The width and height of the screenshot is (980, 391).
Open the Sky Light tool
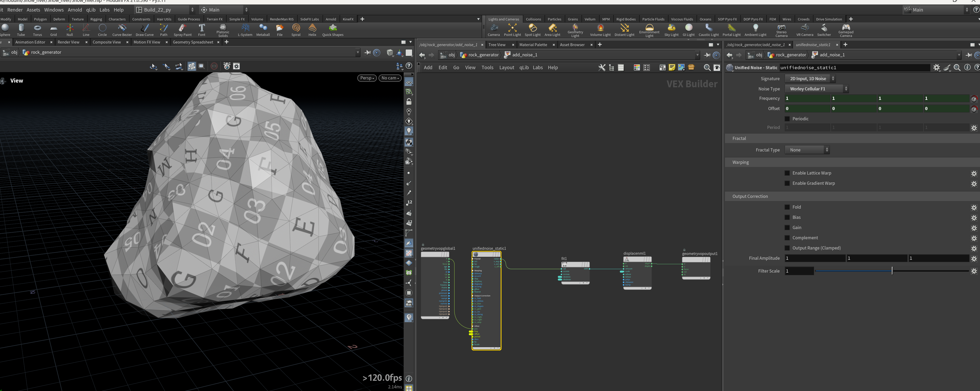point(671,30)
